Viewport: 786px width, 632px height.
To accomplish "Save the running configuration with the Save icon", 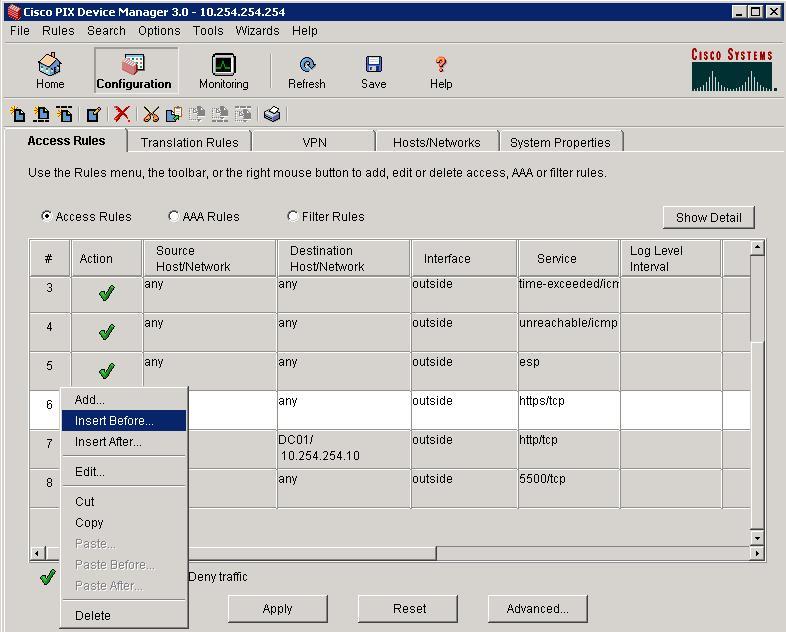I will 373,71.
